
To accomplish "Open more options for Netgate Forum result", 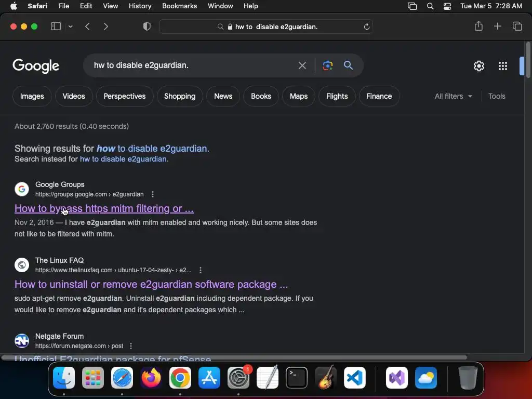I will [131, 345].
